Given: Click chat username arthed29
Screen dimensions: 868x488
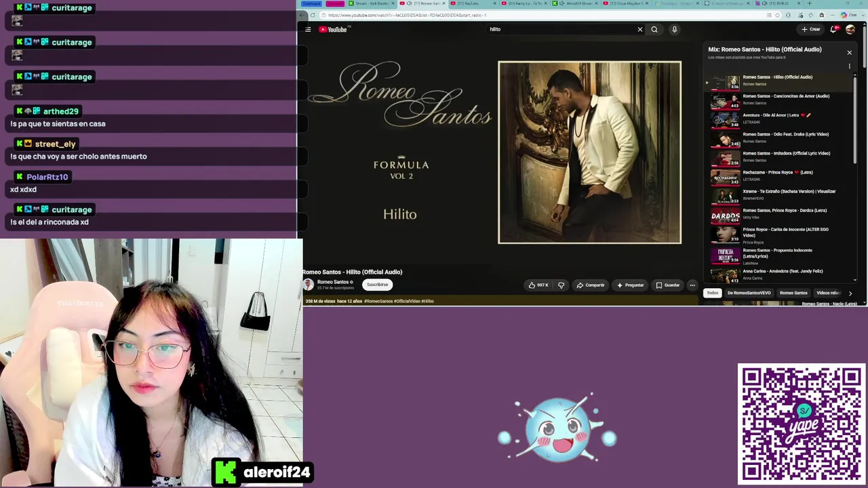Looking at the screenshot, I should coord(60,111).
